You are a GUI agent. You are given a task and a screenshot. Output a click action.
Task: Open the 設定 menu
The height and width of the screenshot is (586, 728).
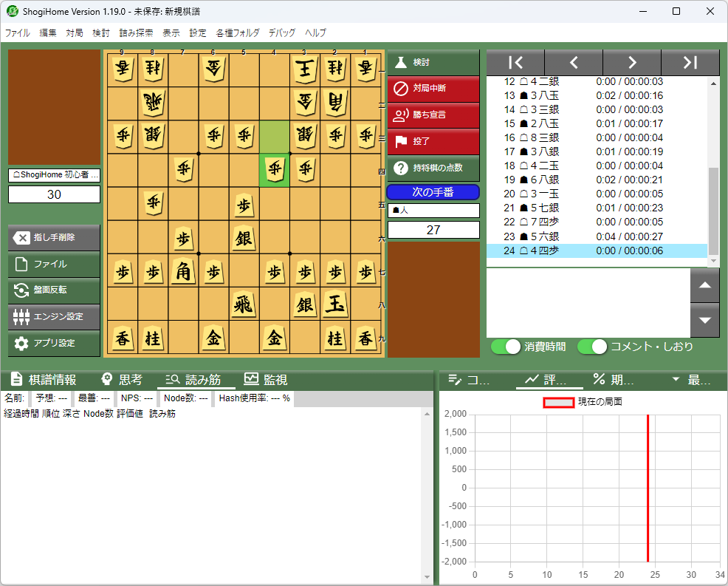tap(197, 33)
